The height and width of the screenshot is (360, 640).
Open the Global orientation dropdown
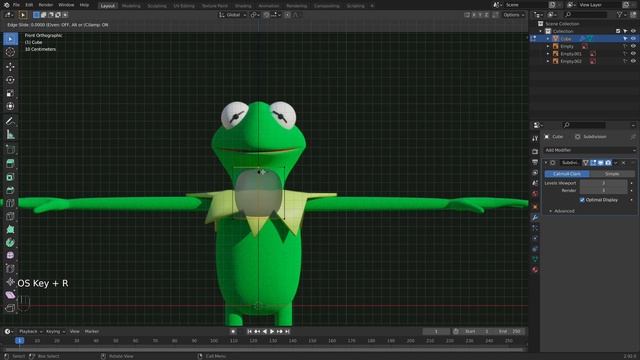(233, 15)
